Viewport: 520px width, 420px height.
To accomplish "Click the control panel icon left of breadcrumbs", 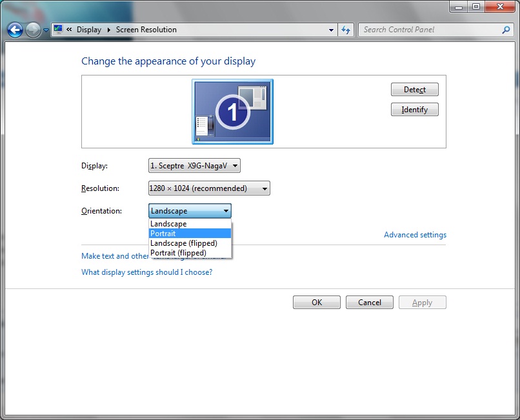I will click(x=57, y=29).
